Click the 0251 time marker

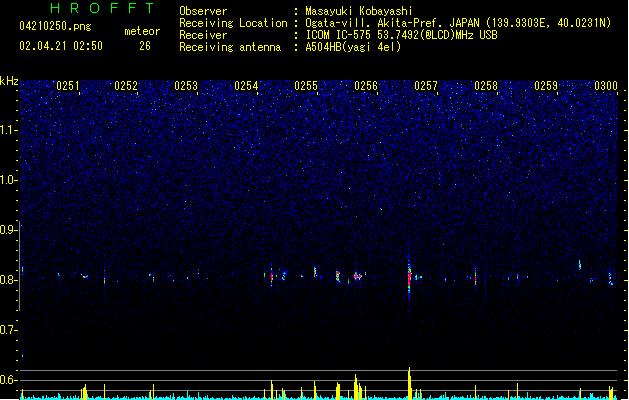click(x=68, y=86)
